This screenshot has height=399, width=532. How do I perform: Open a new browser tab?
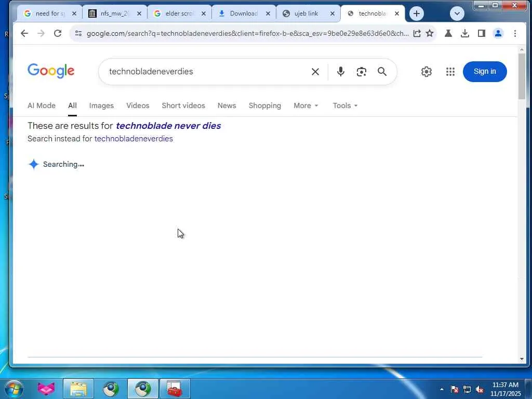click(417, 14)
